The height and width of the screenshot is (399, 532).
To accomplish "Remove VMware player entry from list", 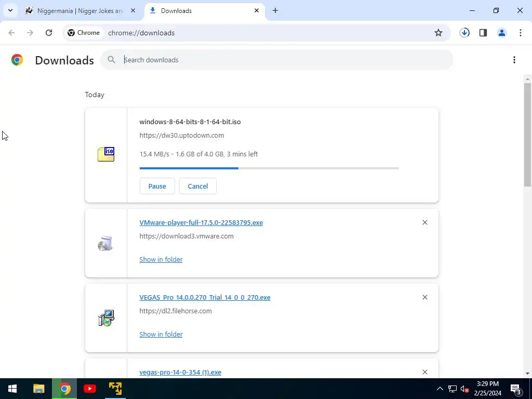I will (425, 222).
